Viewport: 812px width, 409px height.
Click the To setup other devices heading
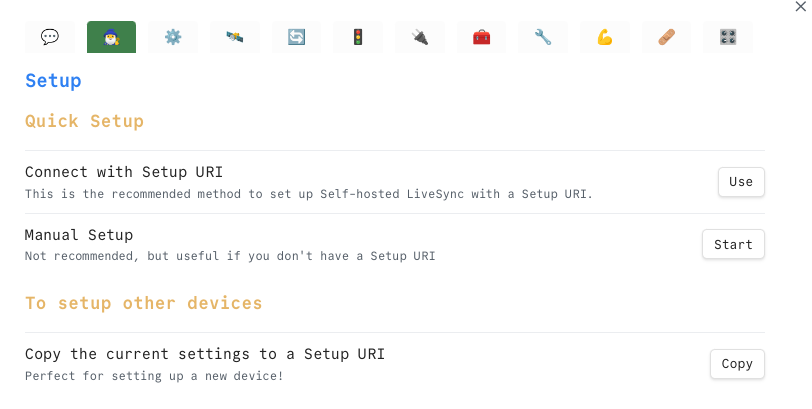(143, 303)
